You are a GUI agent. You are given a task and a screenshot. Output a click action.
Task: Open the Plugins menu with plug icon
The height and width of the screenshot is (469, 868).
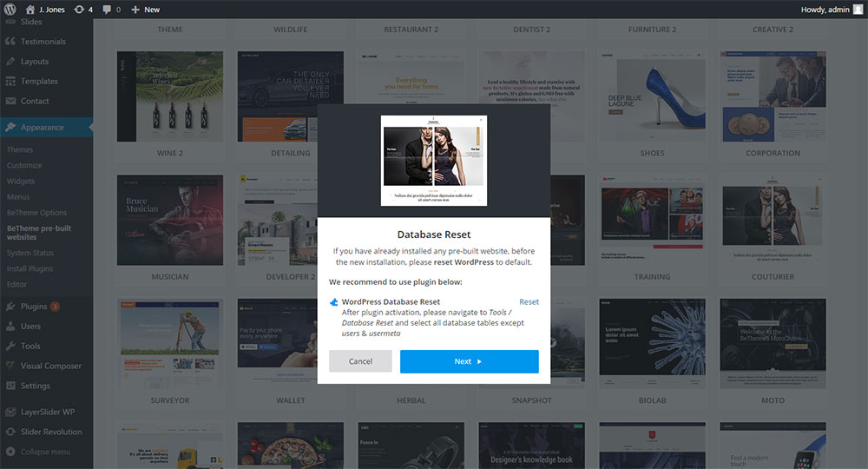click(34, 307)
